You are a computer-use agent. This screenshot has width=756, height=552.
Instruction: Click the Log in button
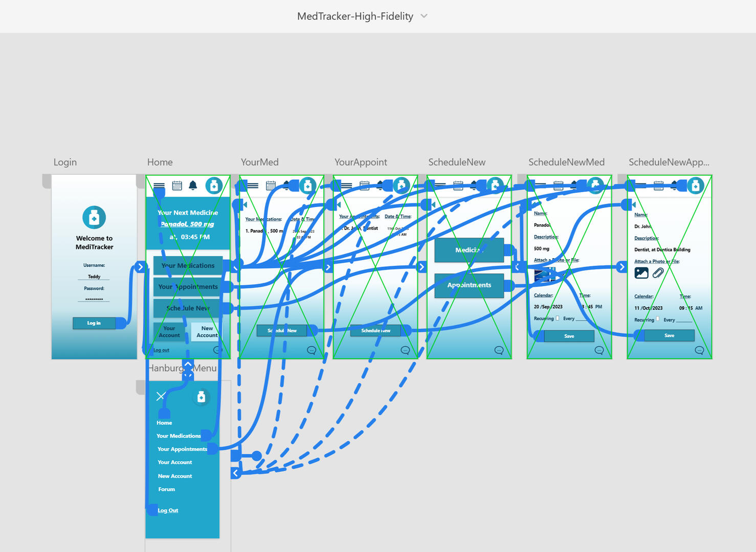tap(94, 323)
